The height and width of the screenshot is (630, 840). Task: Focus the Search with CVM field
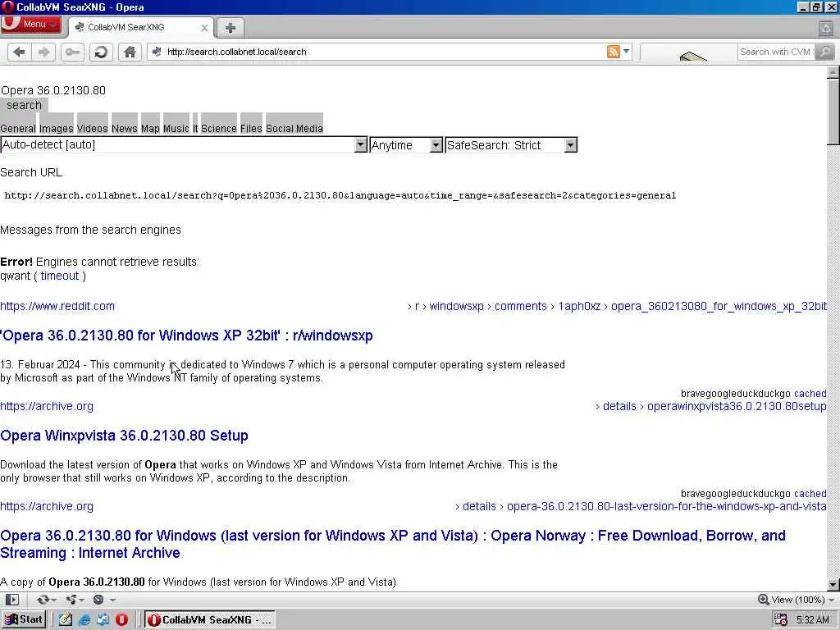tap(776, 52)
